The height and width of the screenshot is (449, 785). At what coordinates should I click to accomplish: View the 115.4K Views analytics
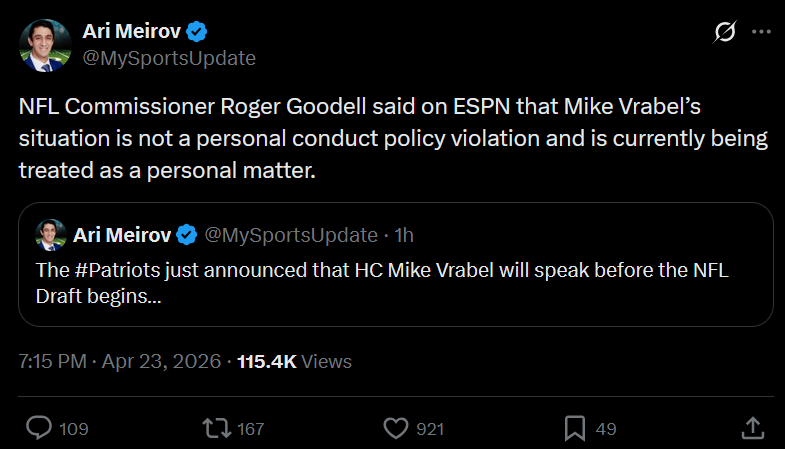[x=294, y=361]
